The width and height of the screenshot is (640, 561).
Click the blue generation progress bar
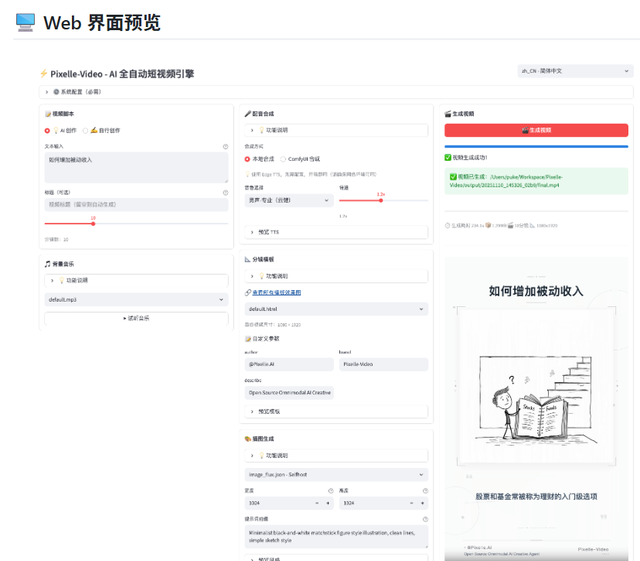click(x=536, y=146)
